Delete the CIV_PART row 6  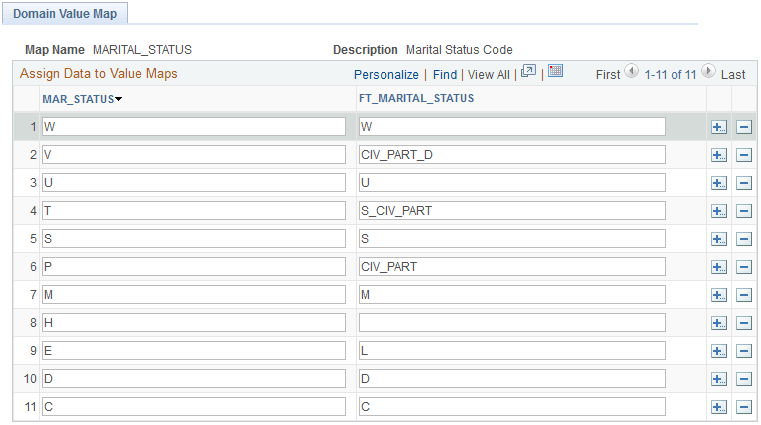click(744, 267)
